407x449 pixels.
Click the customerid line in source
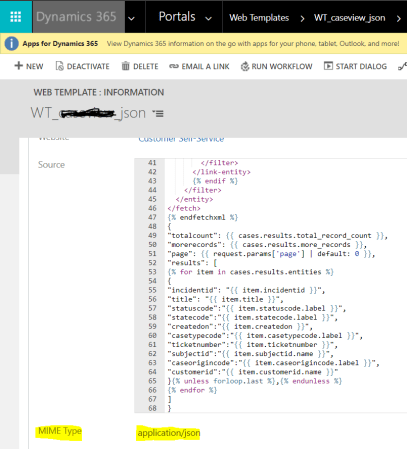tap(253, 372)
